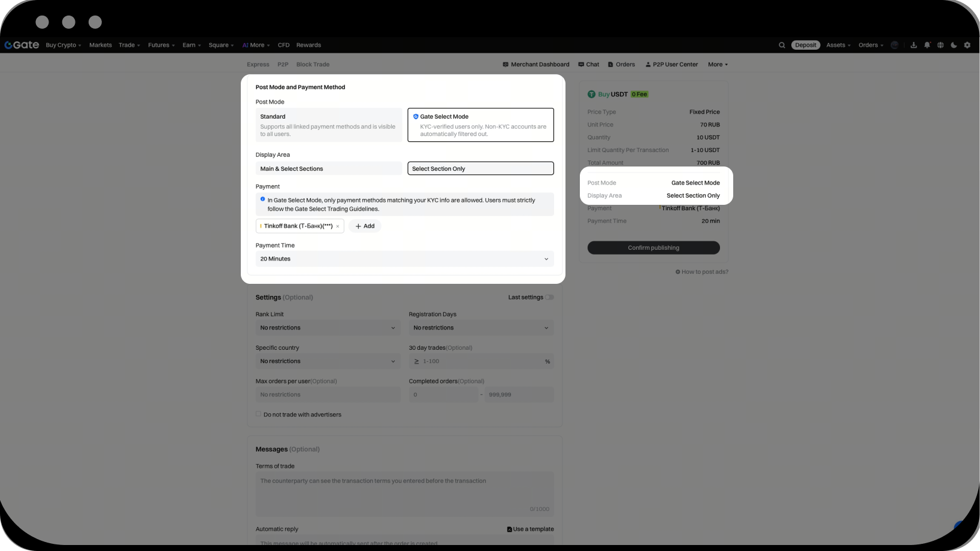The image size is (980, 551).
Task: Click the blue info icon in Payment notice
Action: [262, 199]
